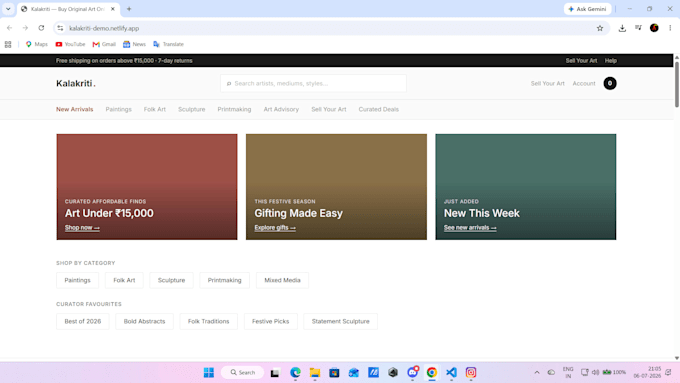Open File Explorer from taskbar
The width and height of the screenshot is (680, 383).
click(x=315, y=373)
